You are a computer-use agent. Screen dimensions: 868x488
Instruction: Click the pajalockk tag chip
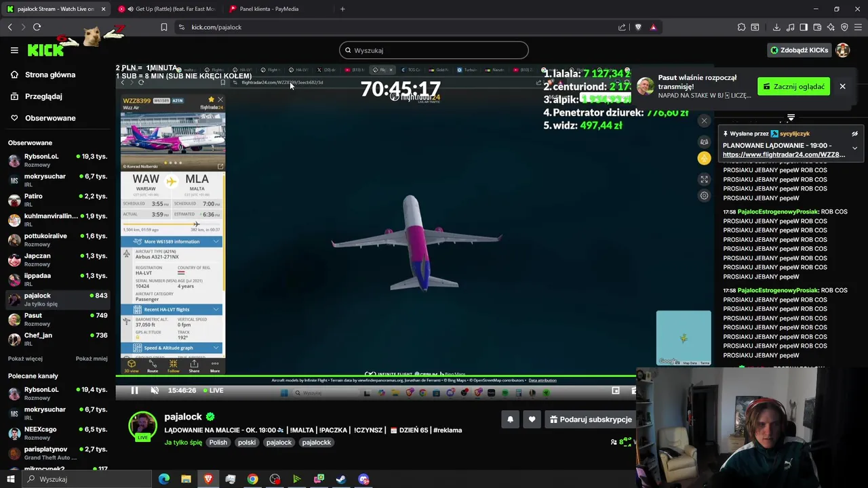tap(316, 443)
